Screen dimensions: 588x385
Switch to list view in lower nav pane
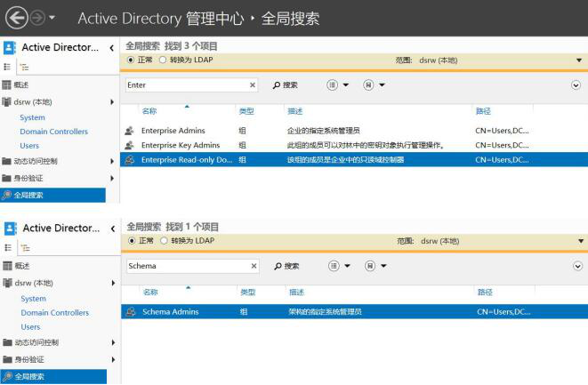(8, 248)
